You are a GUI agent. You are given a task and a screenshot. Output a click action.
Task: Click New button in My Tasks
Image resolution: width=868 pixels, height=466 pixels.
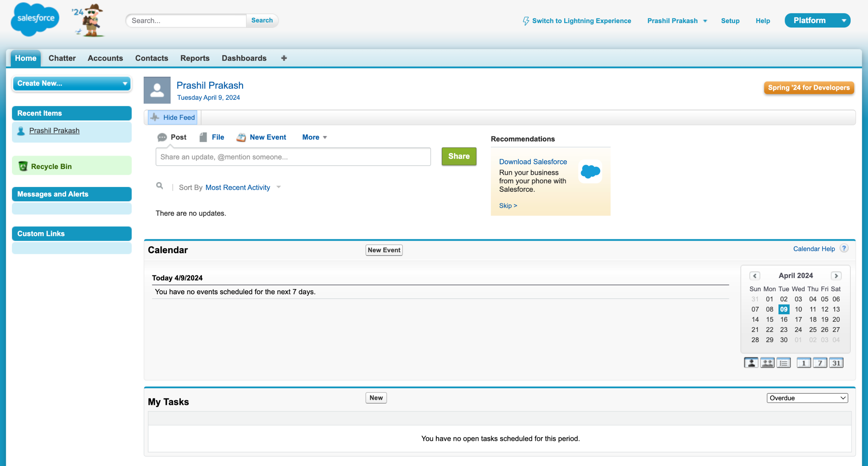(x=376, y=398)
